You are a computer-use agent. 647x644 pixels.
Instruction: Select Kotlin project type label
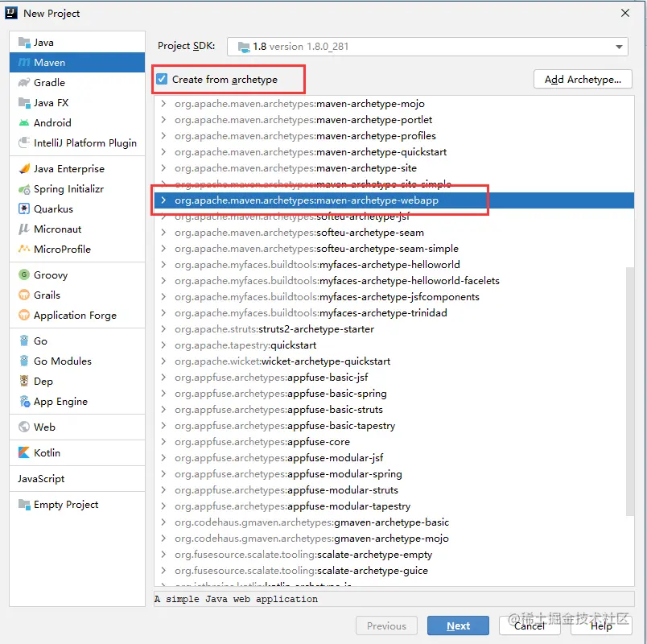tap(47, 453)
